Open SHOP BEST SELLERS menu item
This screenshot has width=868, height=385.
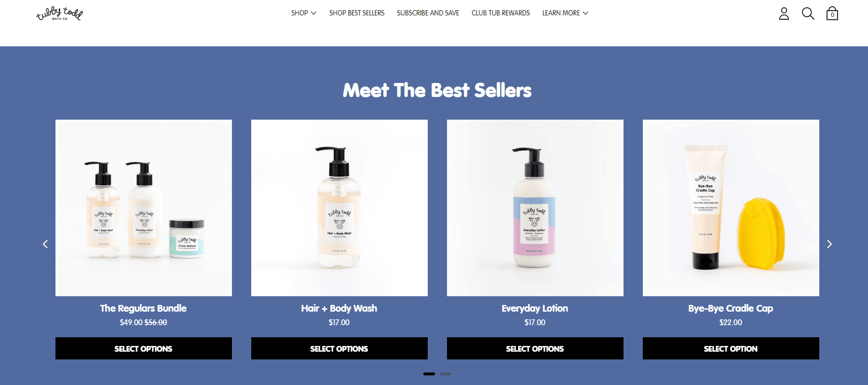point(357,13)
